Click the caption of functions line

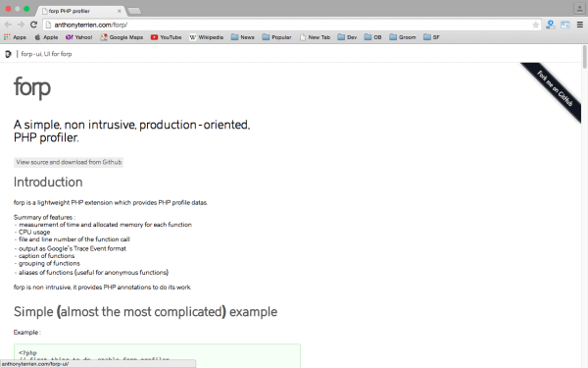[46, 256]
